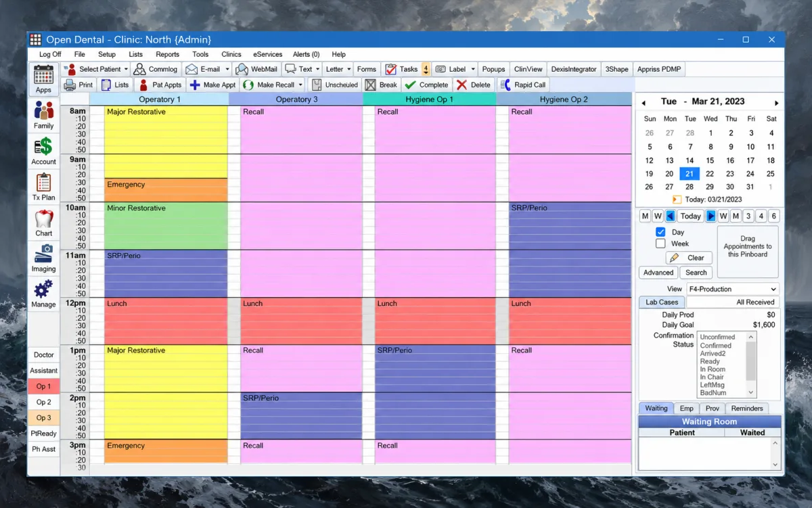
Task: Go to next month in calendar
Action: pyautogui.click(x=776, y=103)
